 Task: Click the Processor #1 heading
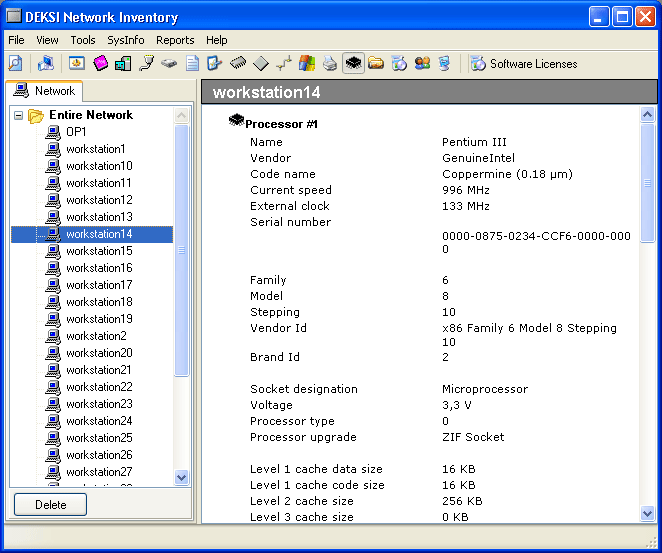[281, 124]
